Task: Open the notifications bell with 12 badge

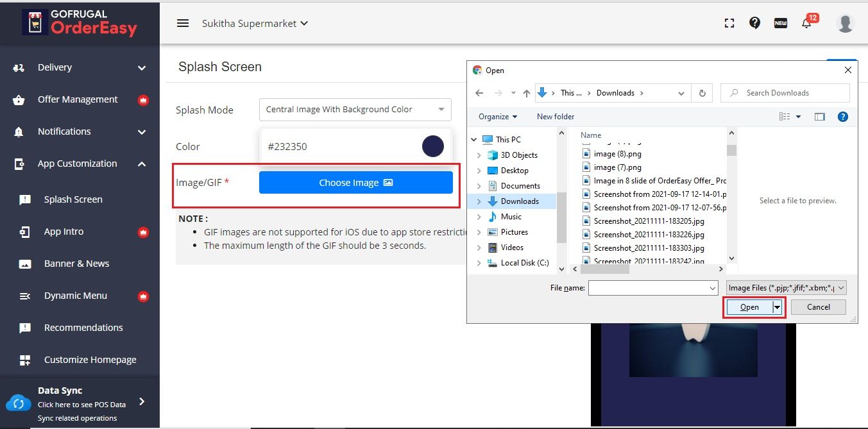Action: (x=808, y=21)
